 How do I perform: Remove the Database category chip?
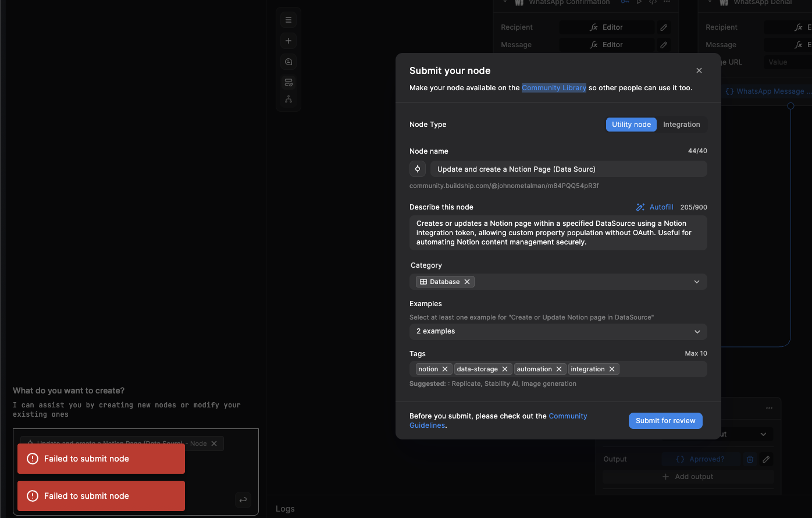467,282
